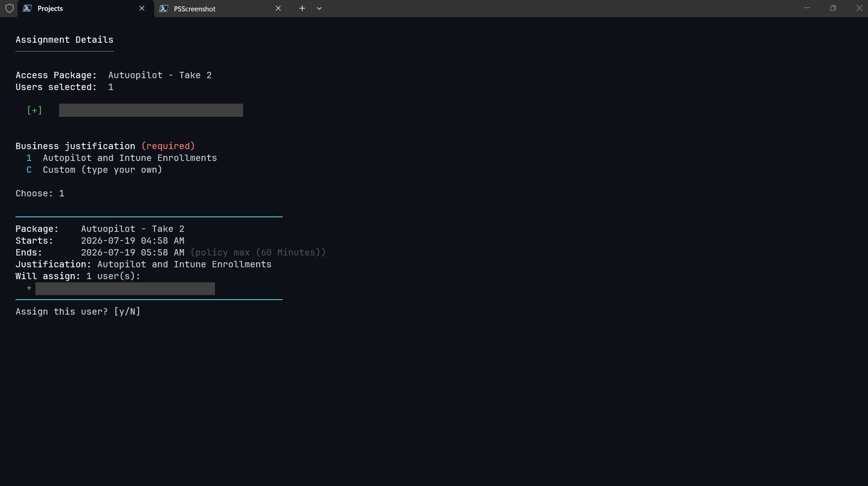Screen dimensions: 868x486
Task: Restore down the terminal window
Action: pyautogui.click(x=833, y=8)
